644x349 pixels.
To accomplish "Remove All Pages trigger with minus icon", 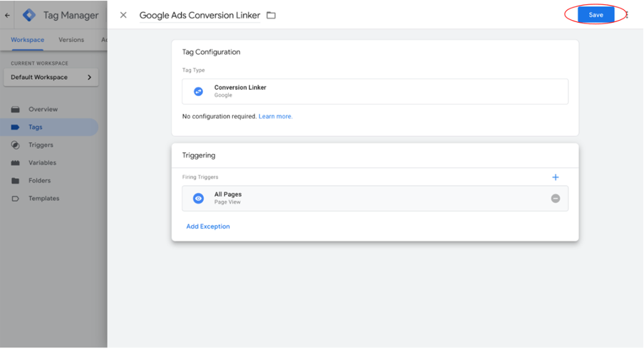I will pyautogui.click(x=556, y=198).
